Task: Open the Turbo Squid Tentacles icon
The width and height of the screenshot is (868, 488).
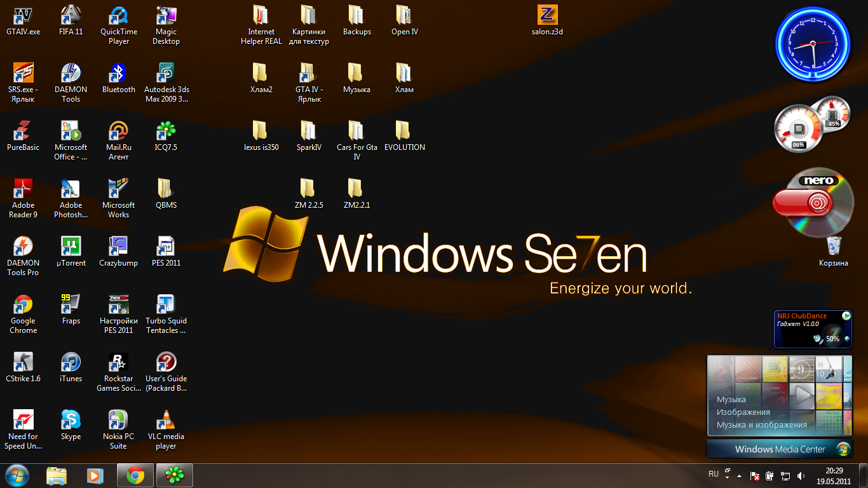Action: 166,314
